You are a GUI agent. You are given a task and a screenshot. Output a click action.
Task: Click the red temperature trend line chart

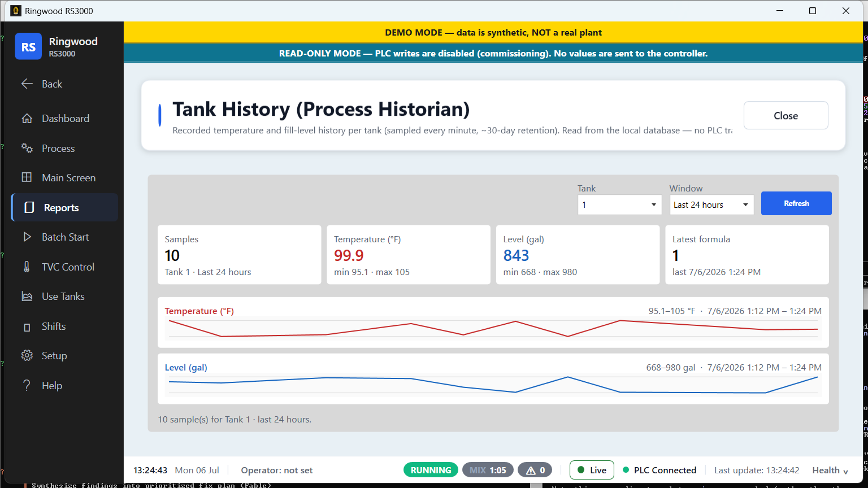click(493, 329)
